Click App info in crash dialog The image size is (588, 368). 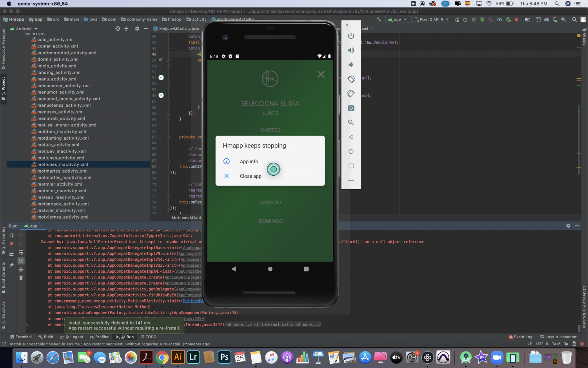tap(249, 162)
